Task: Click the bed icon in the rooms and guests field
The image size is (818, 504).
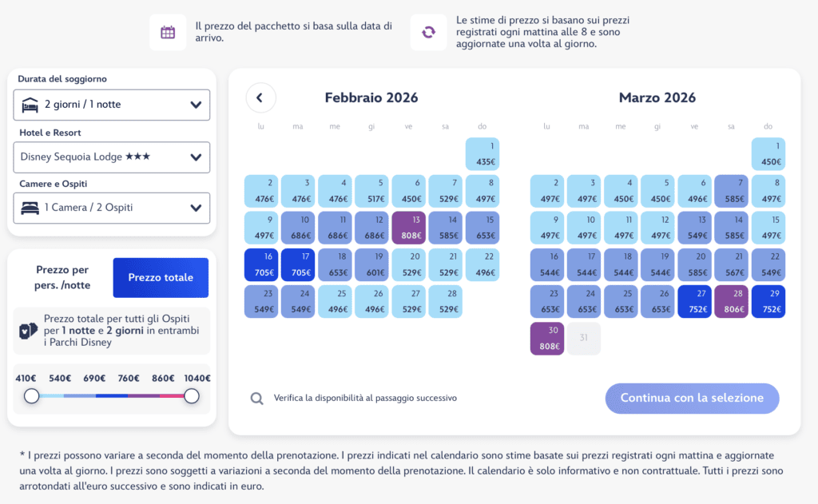Action: tap(30, 208)
